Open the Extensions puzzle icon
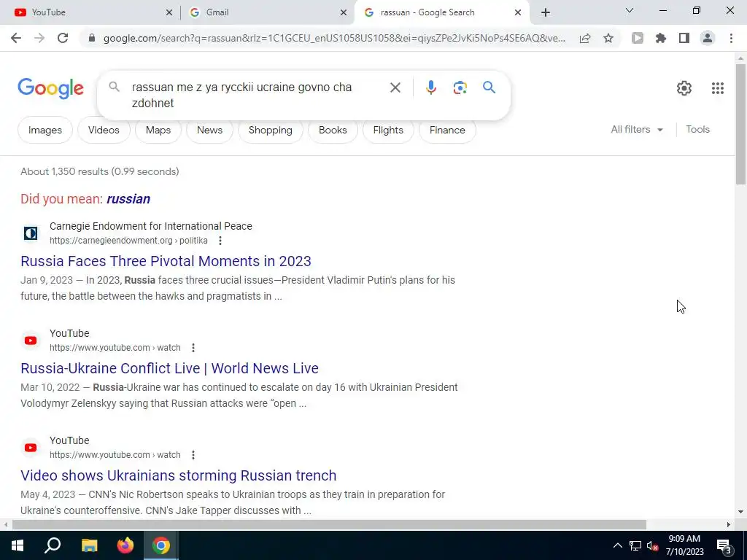 pyautogui.click(x=661, y=38)
